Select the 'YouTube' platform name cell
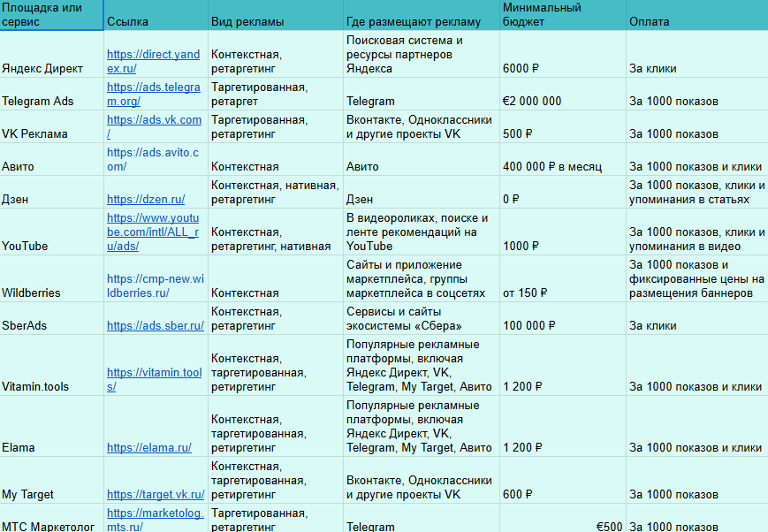768x532 pixels. click(x=51, y=232)
